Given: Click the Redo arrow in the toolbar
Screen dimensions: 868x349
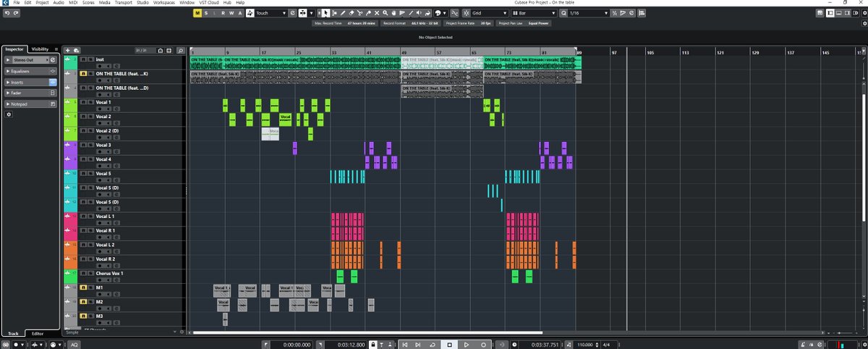Looking at the screenshot, I should (x=17, y=13).
